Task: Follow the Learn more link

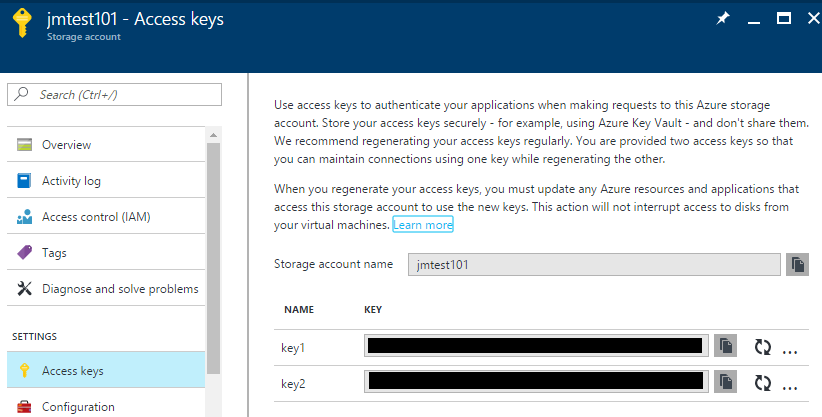Action: point(423,225)
